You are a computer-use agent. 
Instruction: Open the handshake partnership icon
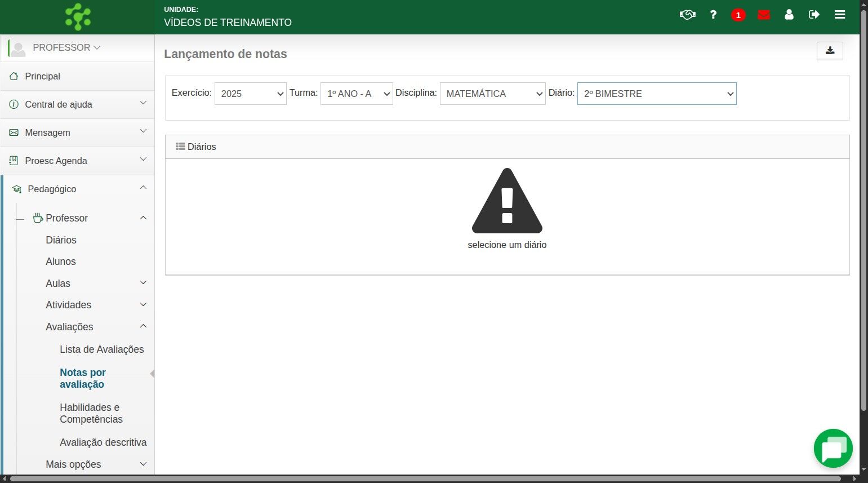(x=687, y=15)
